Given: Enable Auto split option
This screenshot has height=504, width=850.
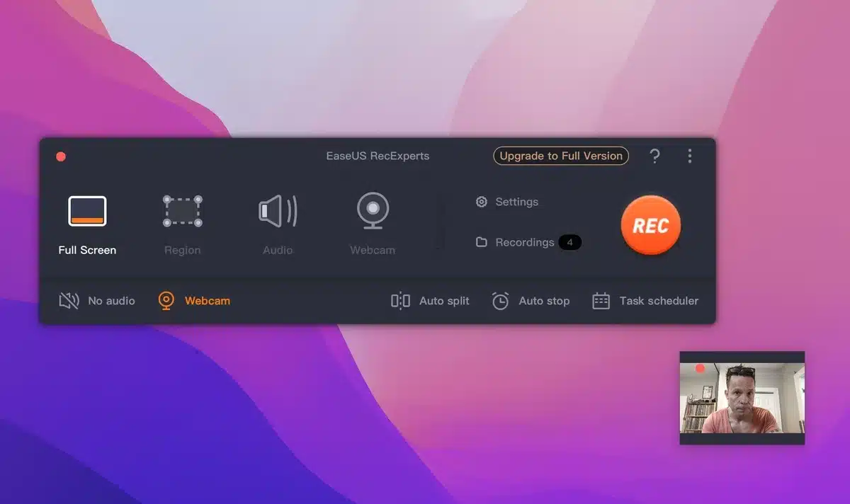Looking at the screenshot, I should 430,301.
